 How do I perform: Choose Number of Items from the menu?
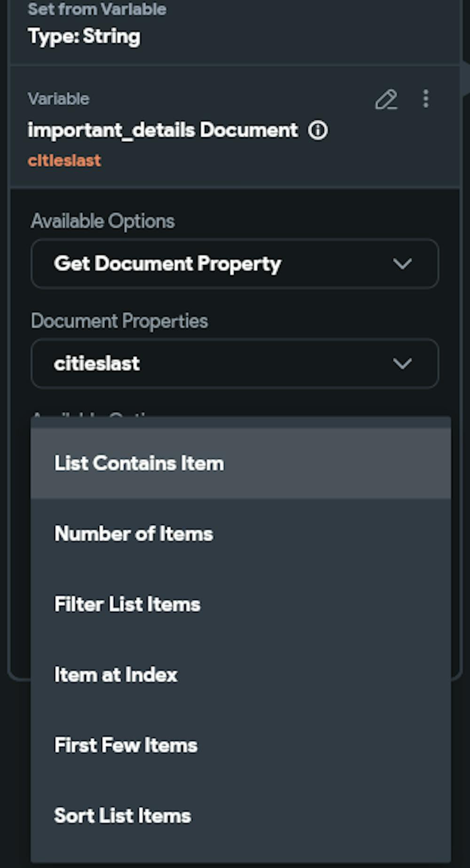click(x=133, y=533)
